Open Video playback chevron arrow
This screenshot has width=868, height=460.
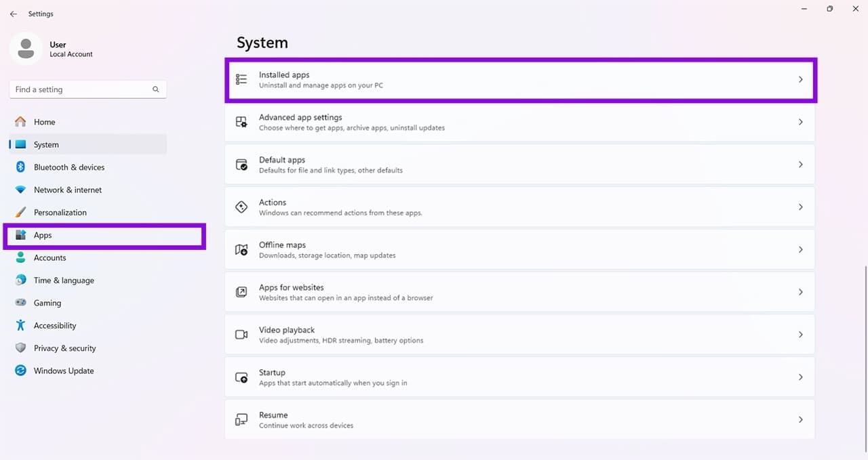[801, 335]
